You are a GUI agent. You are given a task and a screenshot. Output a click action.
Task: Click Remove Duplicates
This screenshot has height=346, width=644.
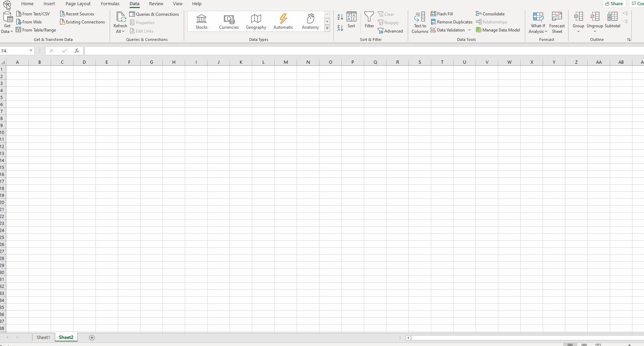point(451,22)
